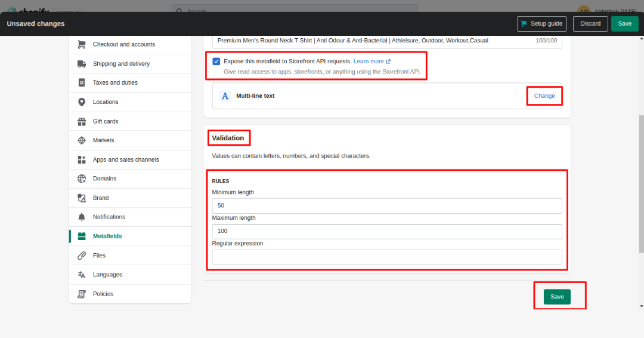644x338 pixels.
Task: Click the Gift cards icon
Action: (x=82, y=121)
